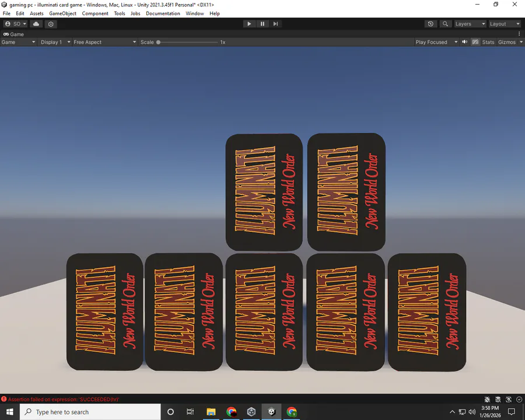
Task: Toggle the debugger bug icon in status bar
Action: point(487,399)
